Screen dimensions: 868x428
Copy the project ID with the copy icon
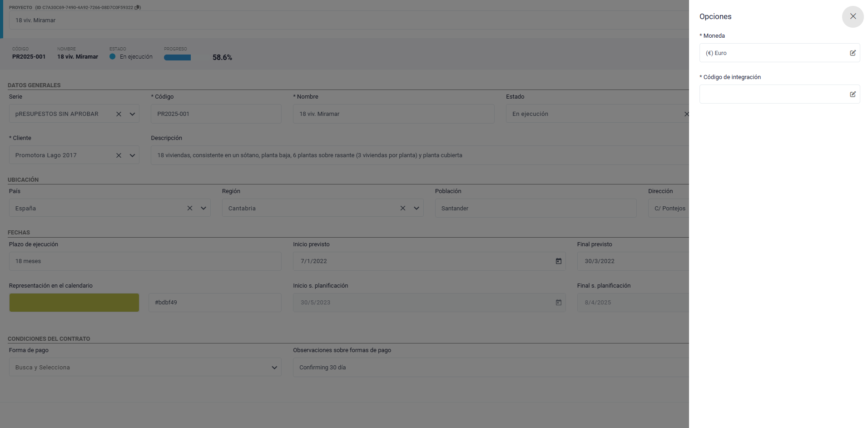coord(138,7)
